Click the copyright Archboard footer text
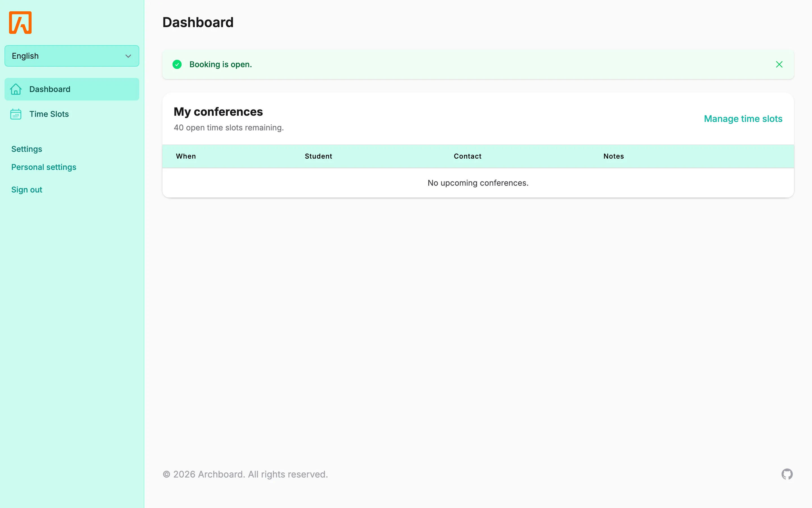 [x=245, y=474]
